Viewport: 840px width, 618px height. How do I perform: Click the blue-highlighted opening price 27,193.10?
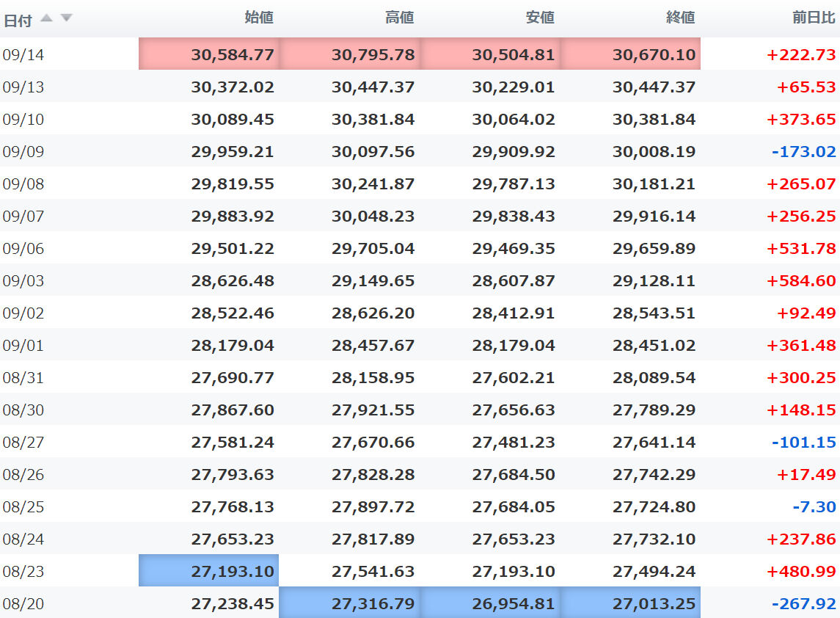point(233,571)
